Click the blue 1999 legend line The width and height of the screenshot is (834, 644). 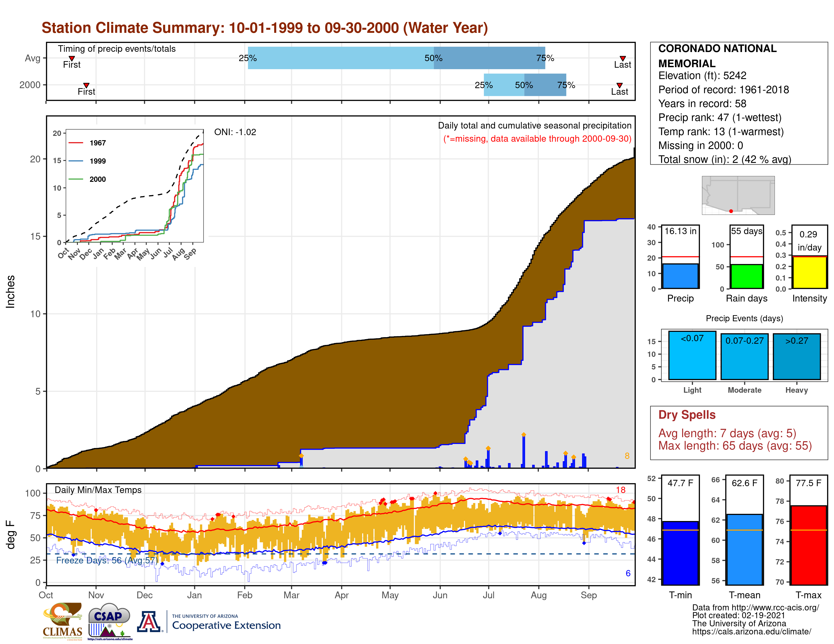point(76,161)
